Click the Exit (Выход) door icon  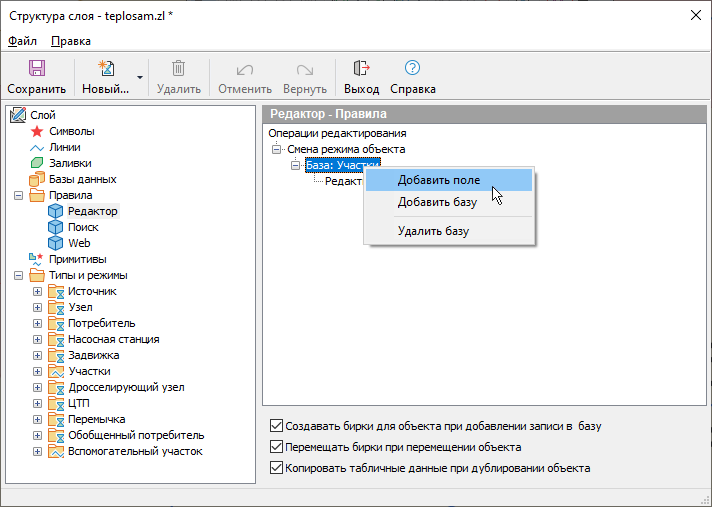(361, 69)
